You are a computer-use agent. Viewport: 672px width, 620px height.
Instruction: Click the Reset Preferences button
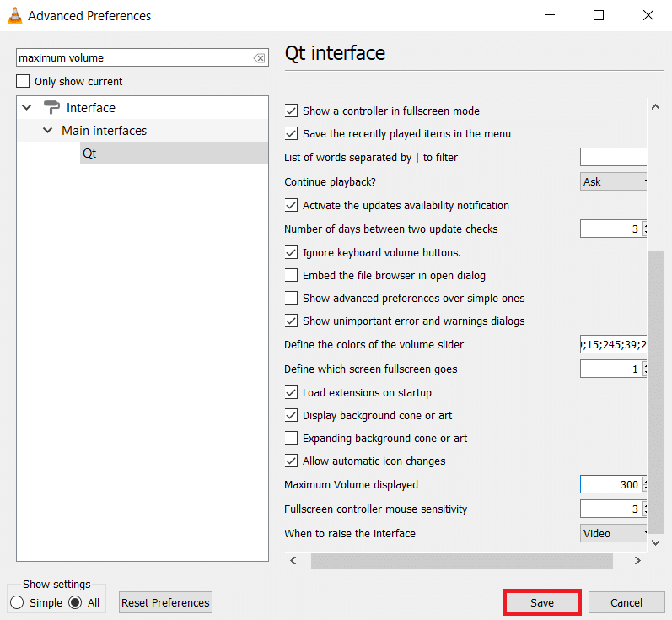[165, 602]
